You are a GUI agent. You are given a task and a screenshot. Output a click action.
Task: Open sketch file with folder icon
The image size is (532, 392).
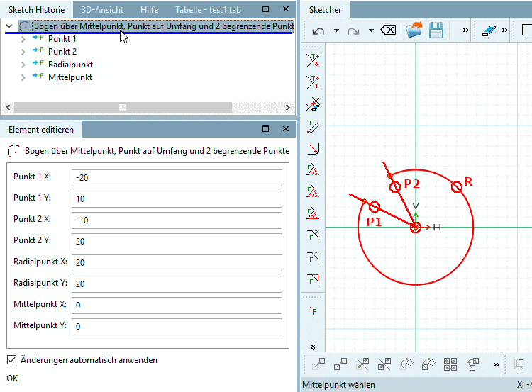[x=414, y=30]
